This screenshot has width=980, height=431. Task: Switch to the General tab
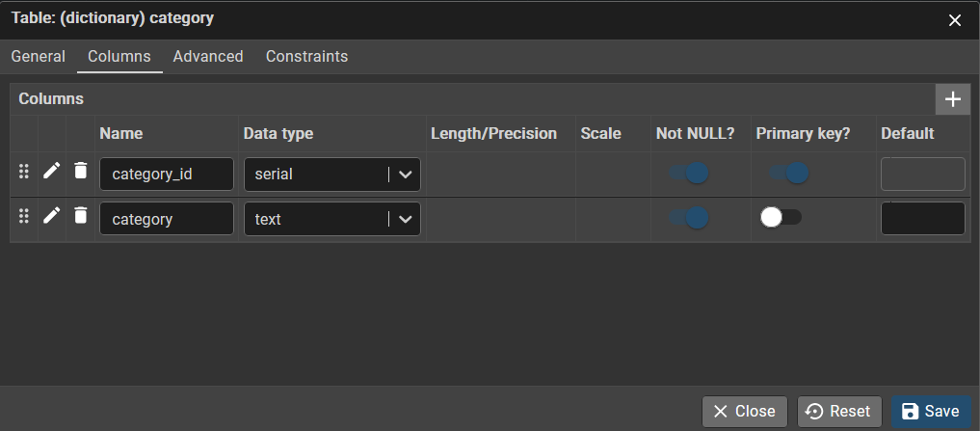pos(39,56)
